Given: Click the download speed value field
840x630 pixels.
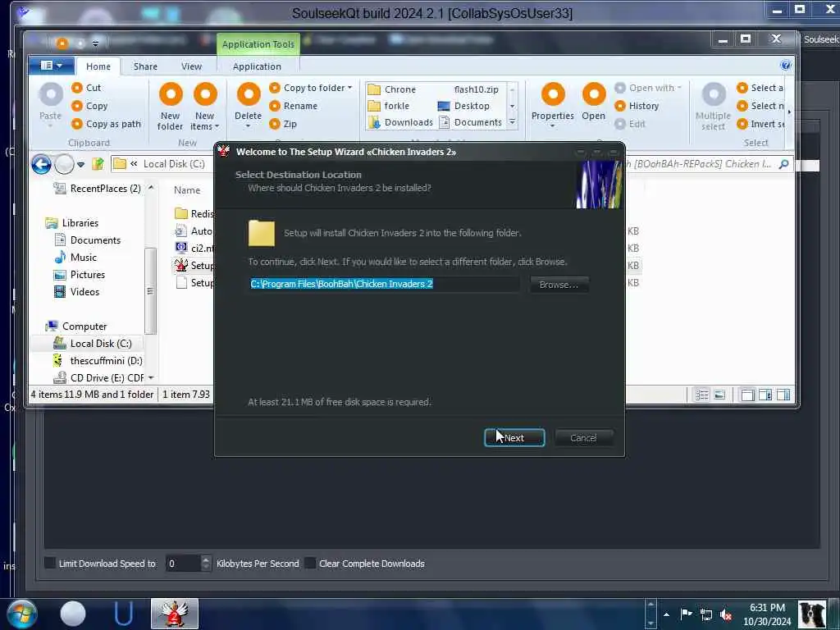Looking at the screenshot, I should click(x=183, y=563).
